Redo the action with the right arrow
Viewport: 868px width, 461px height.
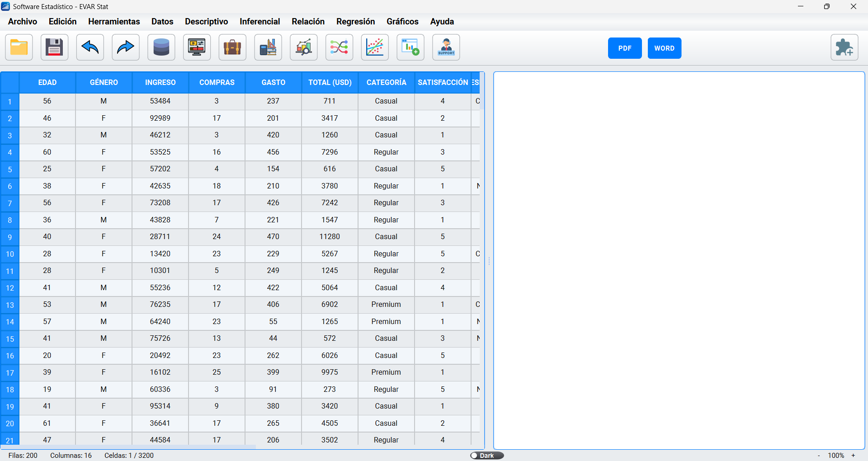(x=125, y=47)
